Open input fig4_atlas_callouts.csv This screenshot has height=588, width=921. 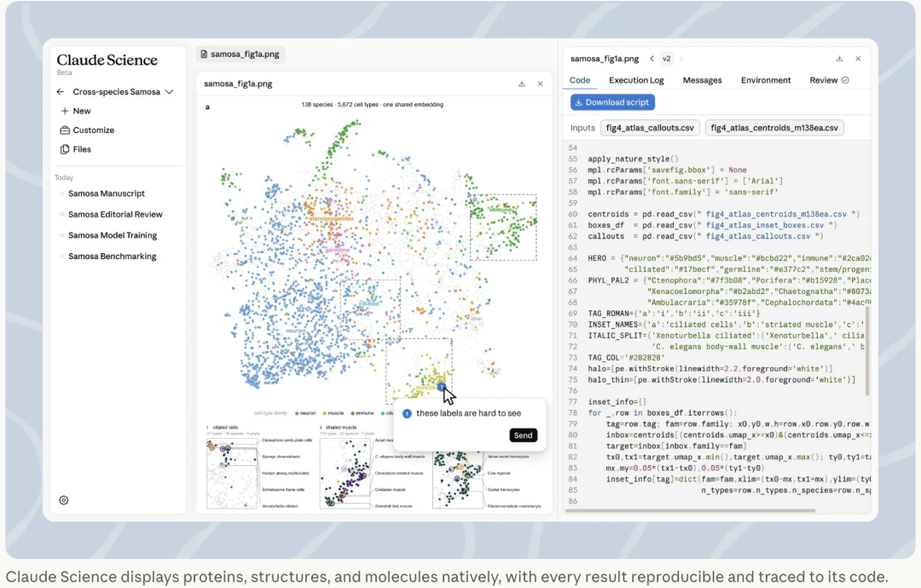650,128
